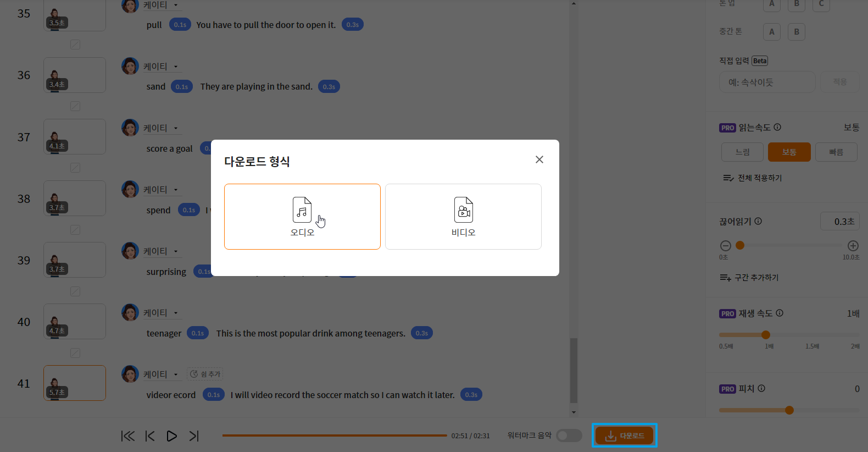
Task: Click 0.3s badge after 'playing in the sand.'
Action: (329, 86)
